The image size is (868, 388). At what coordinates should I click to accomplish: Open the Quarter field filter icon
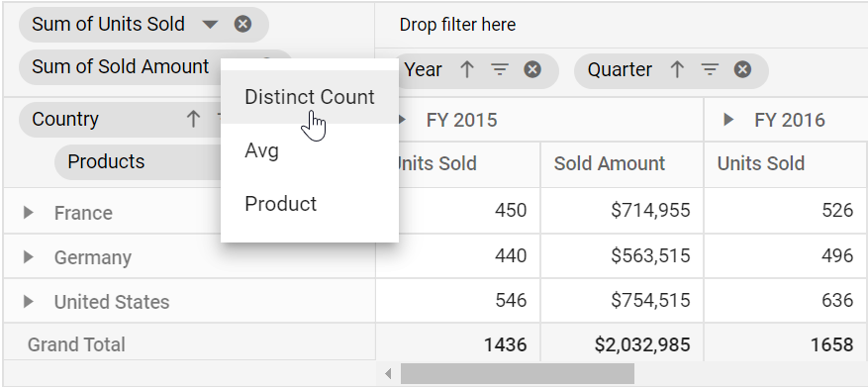pos(710,69)
